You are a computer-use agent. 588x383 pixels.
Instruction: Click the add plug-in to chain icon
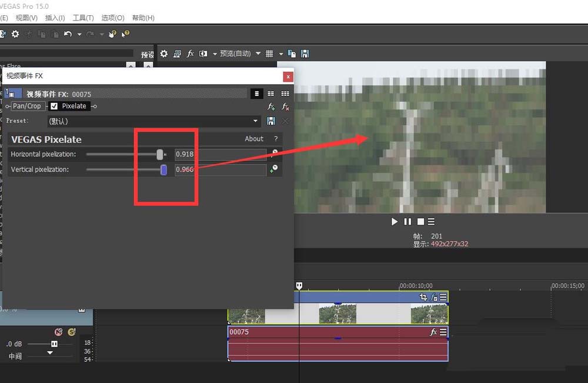[271, 106]
